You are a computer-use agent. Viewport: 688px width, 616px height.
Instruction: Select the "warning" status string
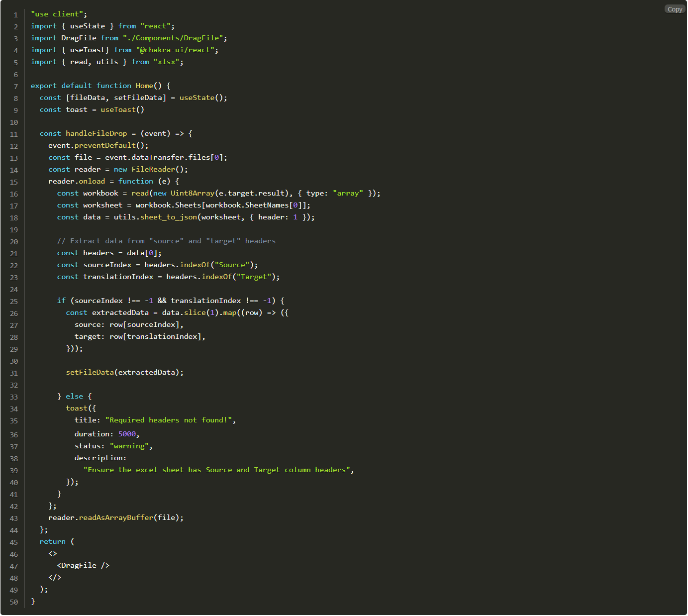pyautogui.click(x=130, y=446)
